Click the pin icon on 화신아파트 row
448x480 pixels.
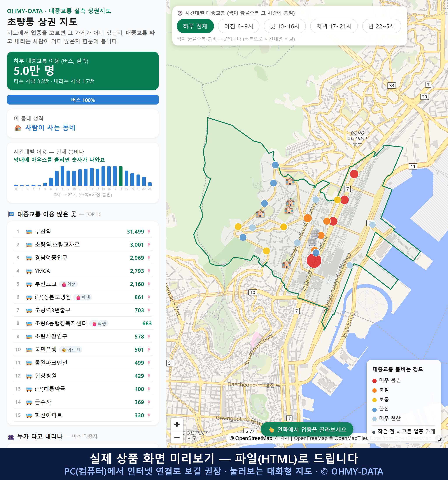pos(149,415)
